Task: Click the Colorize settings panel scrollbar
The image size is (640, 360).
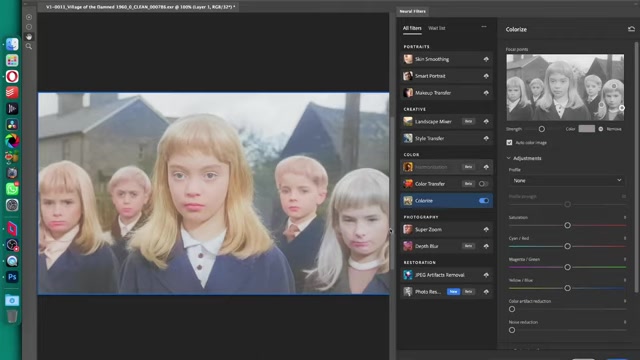Action: pyautogui.click(x=636, y=167)
